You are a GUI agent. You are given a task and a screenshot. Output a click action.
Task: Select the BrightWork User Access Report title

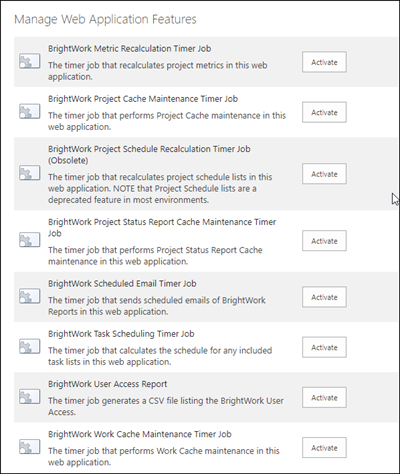coord(107,384)
